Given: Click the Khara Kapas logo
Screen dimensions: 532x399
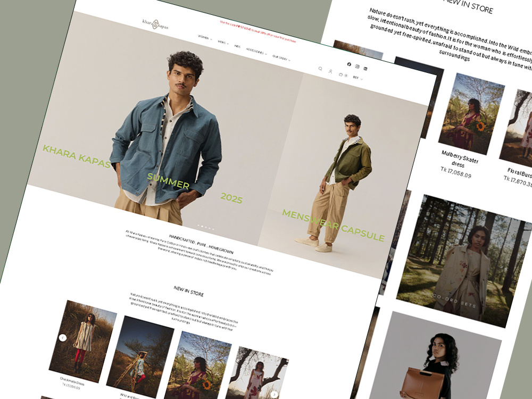Looking at the screenshot, I should (155, 24).
